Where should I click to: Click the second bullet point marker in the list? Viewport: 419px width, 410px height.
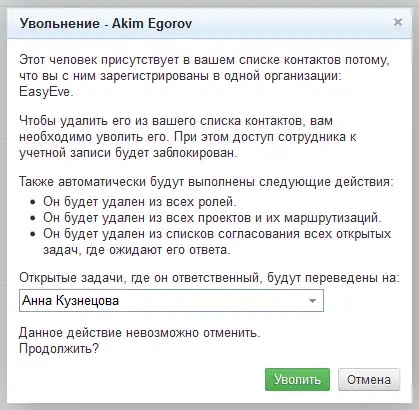(x=32, y=218)
